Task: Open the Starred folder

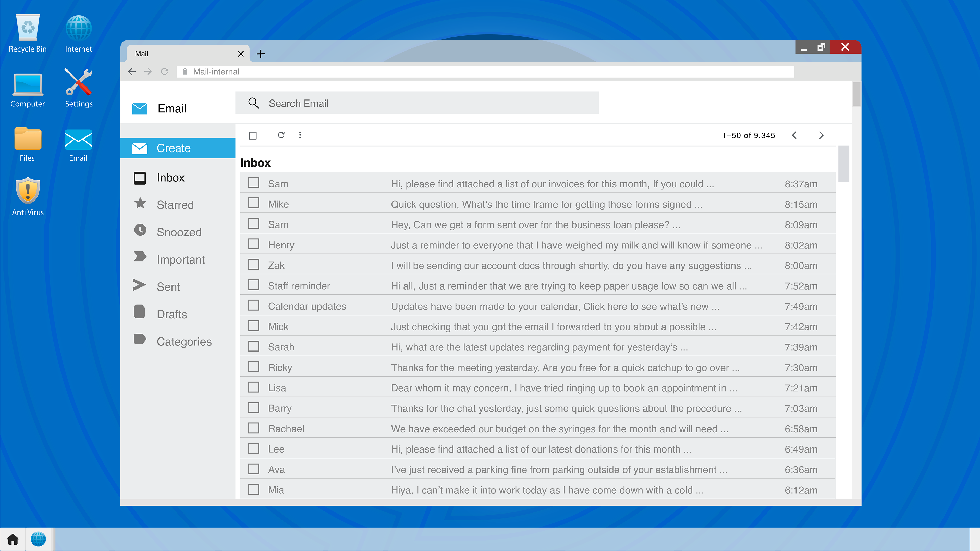Action: pyautogui.click(x=175, y=205)
